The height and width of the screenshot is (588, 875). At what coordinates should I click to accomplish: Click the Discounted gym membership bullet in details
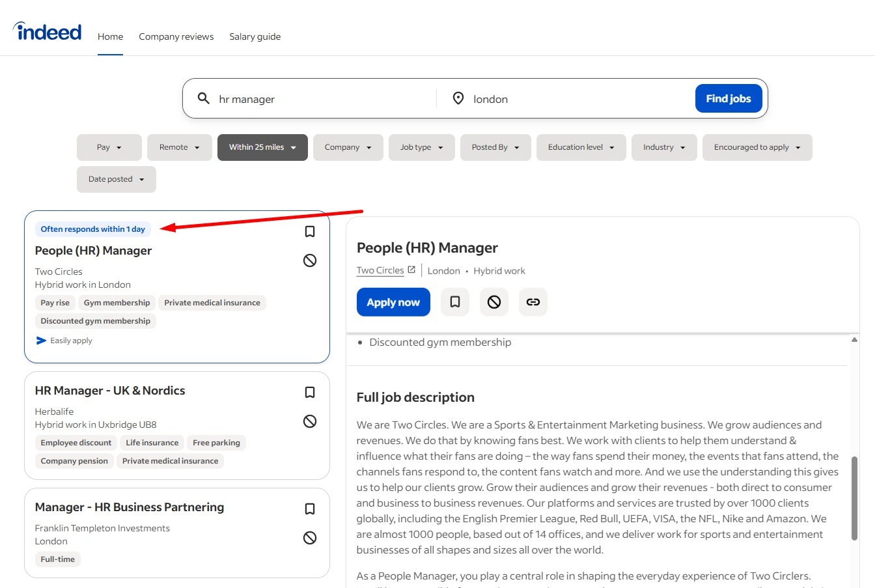(440, 343)
